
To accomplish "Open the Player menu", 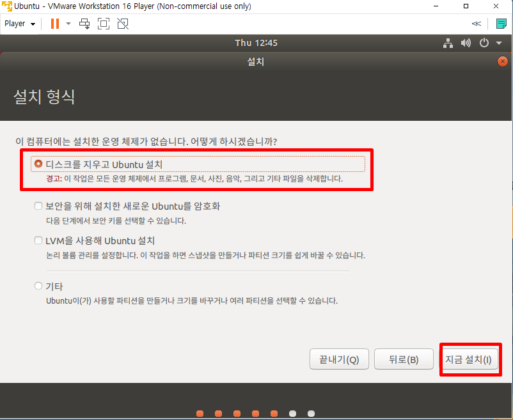I will [x=20, y=24].
